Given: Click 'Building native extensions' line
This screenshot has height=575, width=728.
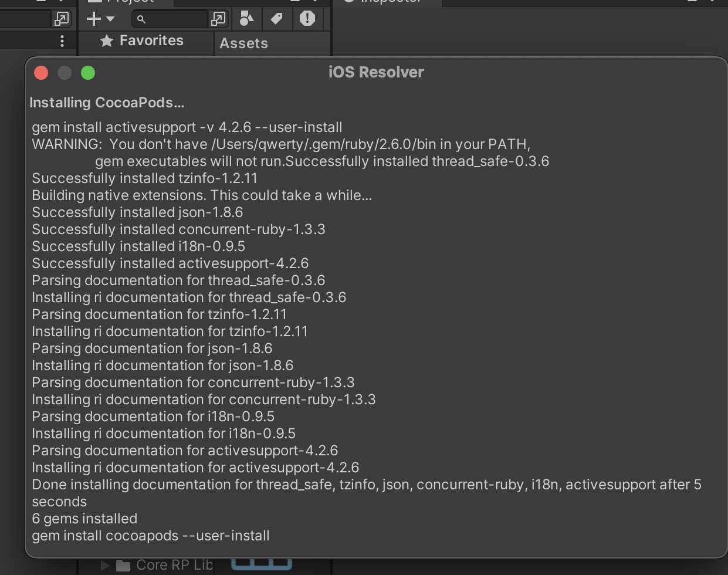Looking at the screenshot, I should coord(202,195).
